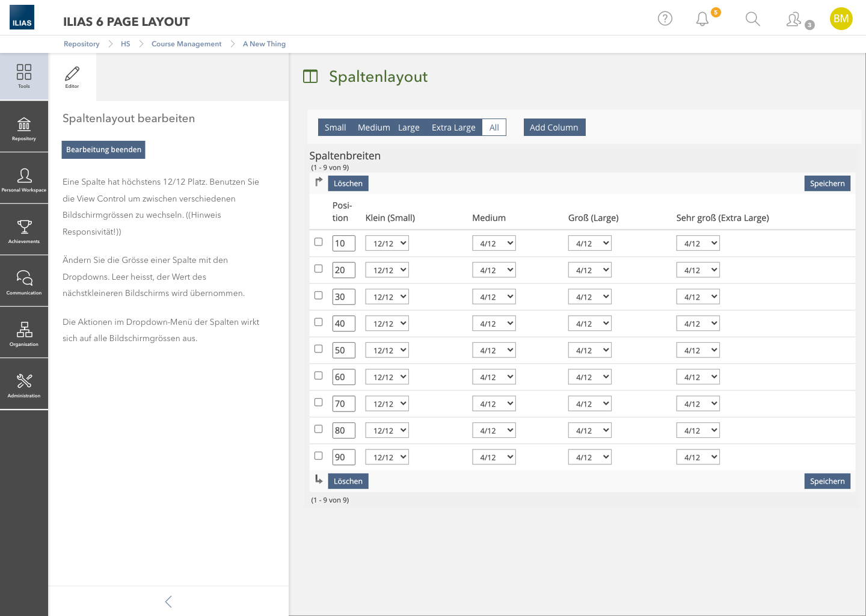The width and height of the screenshot is (866, 616).
Task: Open the Editor pencil tool
Action: (72, 77)
